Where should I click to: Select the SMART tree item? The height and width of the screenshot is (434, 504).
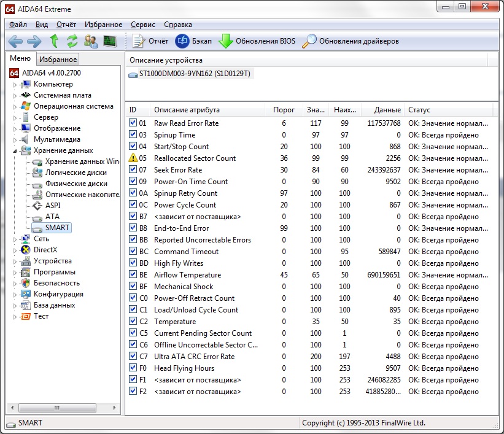pos(52,228)
